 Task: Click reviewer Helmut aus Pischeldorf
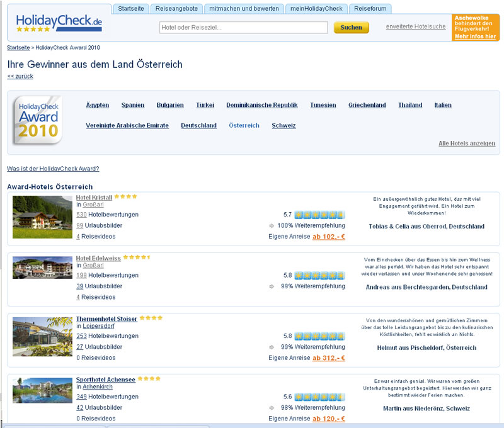[427, 347]
